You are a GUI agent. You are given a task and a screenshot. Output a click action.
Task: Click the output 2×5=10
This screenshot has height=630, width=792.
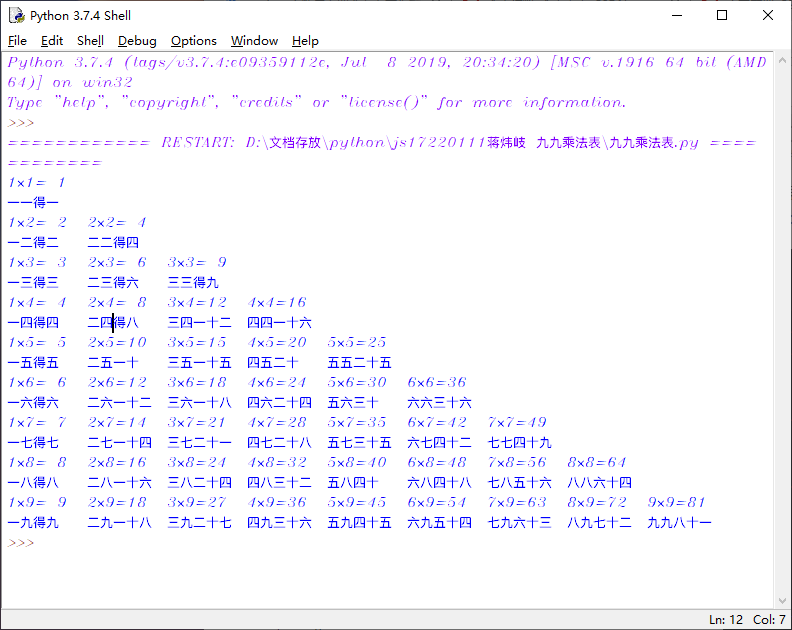coord(117,342)
